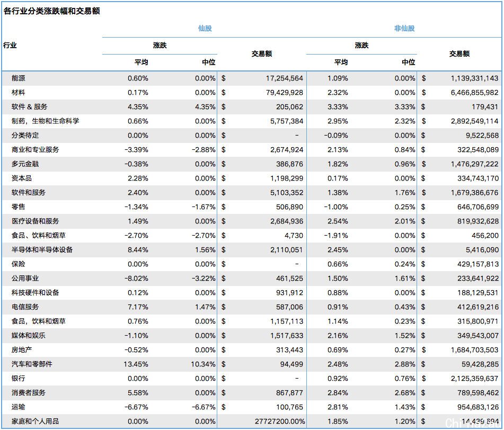Image resolution: width=504 pixels, height=430 pixels.
Task: Select the 房地产 row label
Action: point(22,350)
